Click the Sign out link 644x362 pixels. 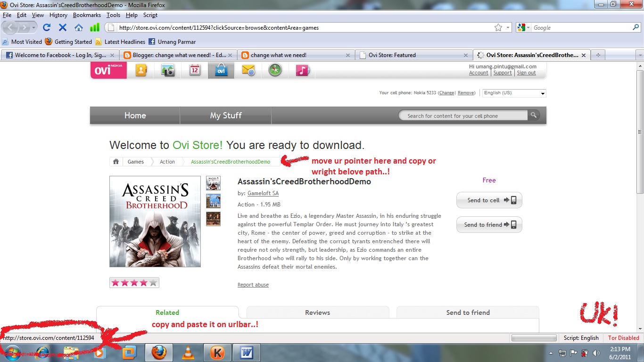pos(526,73)
